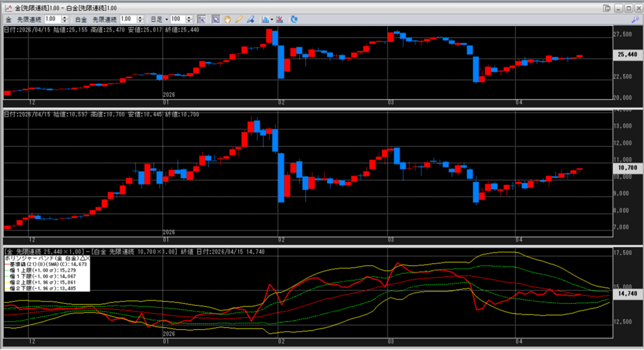Click the spread panel header ending 14,740

point(135,252)
